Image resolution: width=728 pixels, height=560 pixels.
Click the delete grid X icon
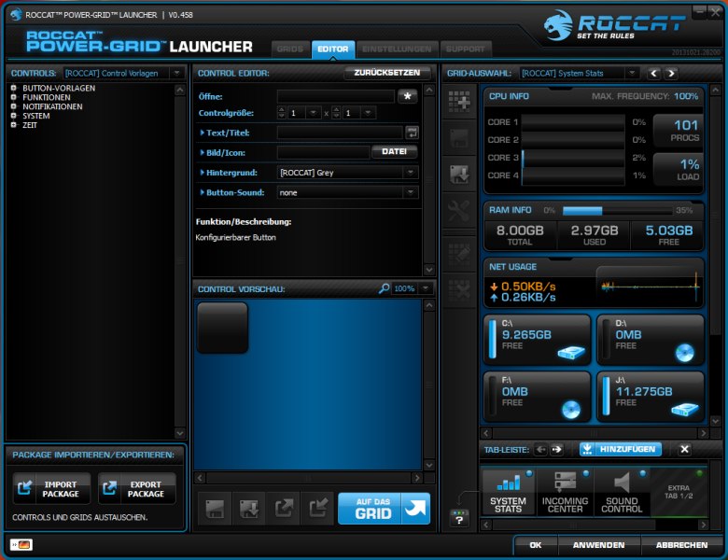[x=459, y=290]
